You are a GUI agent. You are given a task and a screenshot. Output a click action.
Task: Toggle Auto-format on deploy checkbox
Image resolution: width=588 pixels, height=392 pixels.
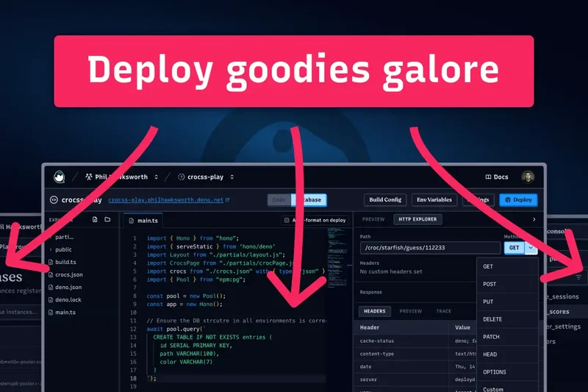click(287, 220)
